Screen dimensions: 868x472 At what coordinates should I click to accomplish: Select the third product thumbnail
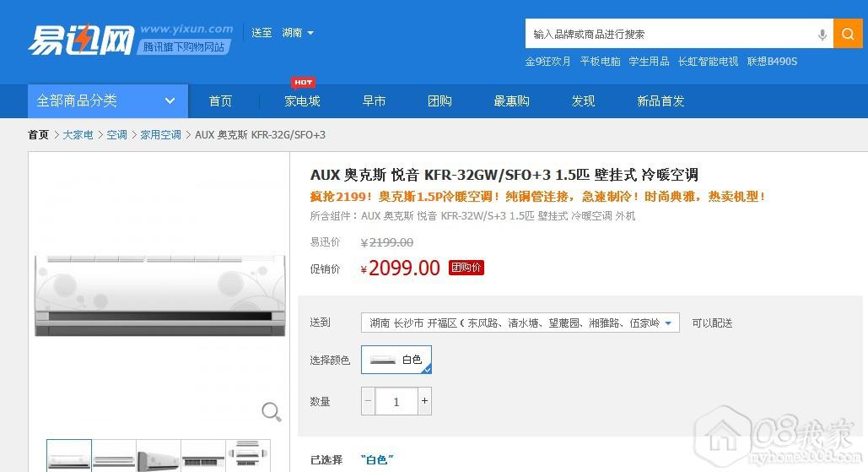pos(158,456)
